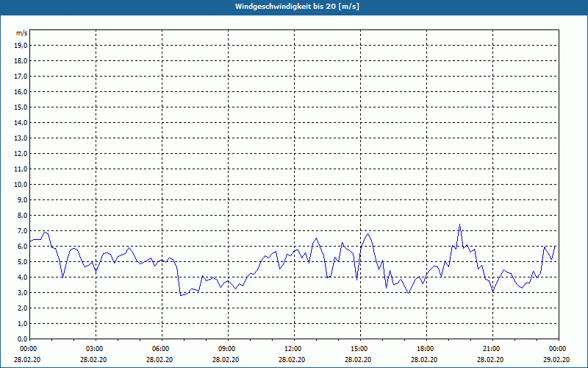Click the "2,0" y-axis value
The width and height of the screenshot is (588, 368).
(23, 308)
